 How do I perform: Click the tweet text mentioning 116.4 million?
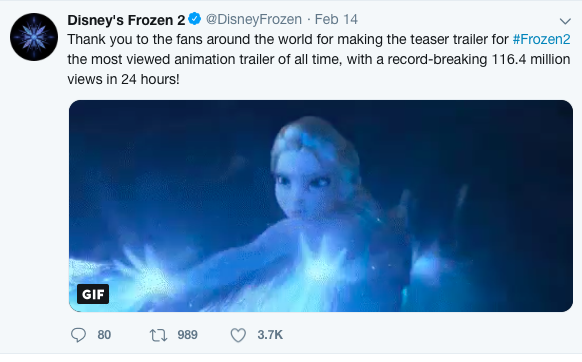[531, 59]
